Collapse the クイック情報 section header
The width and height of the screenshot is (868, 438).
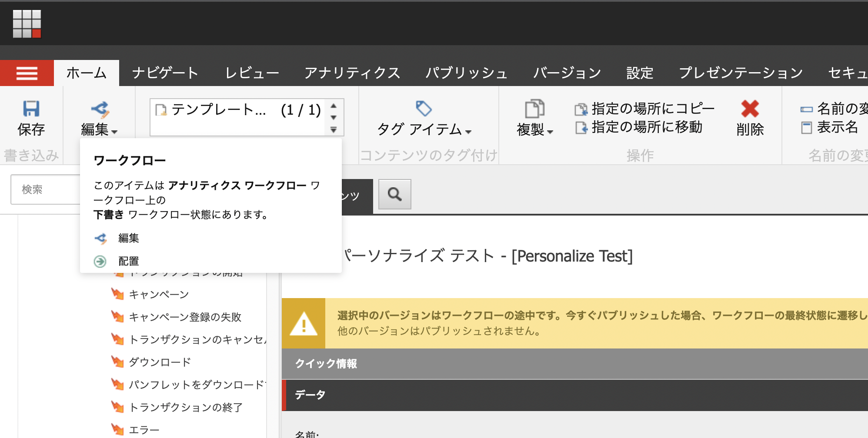[x=575, y=364]
